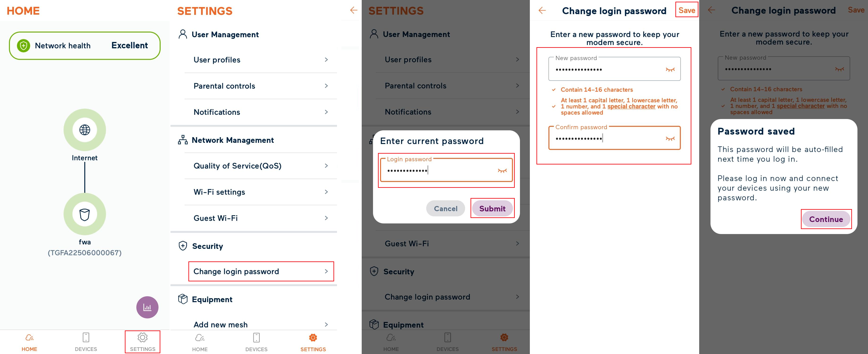Show the Confirm password with eye toggle
The height and width of the screenshot is (354, 868).
tap(671, 138)
